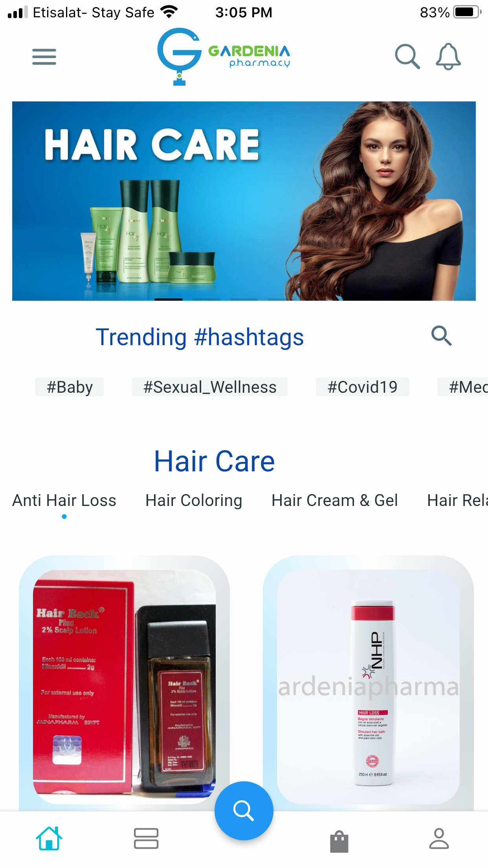Switch to Hair Cream & Gel tab
The height and width of the screenshot is (868, 488).
(335, 500)
